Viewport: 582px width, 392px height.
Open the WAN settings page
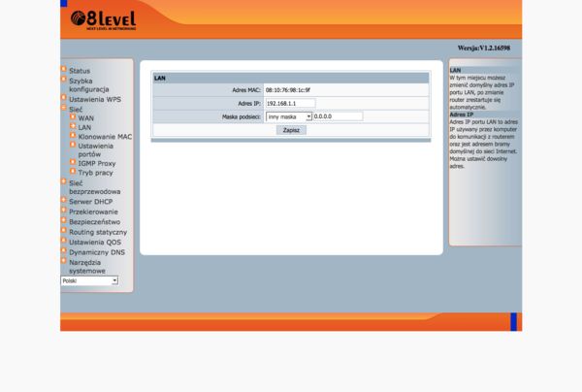(x=85, y=118)
